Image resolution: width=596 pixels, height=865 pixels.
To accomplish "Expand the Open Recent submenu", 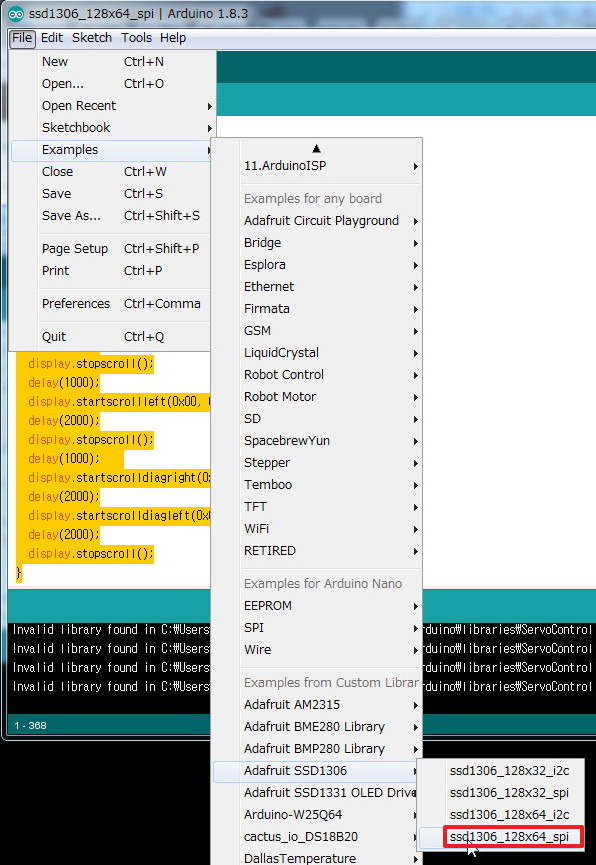I will (113, 106).
